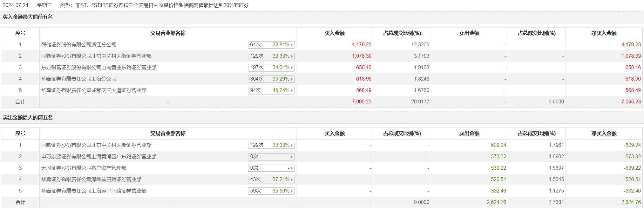Open 华鑫证券上海宛平南路证券营业部 link
The height and width of the screenshot is (209, 644).
tap(94, 191)
